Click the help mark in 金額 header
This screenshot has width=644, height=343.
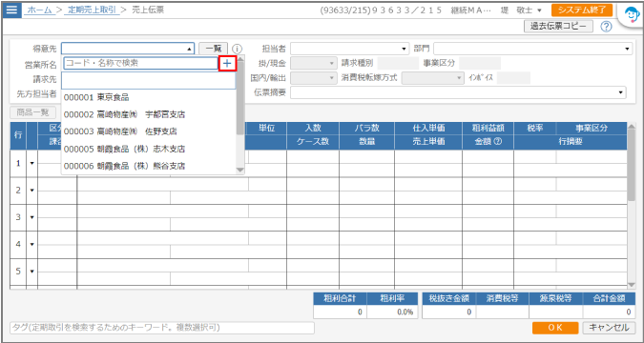499,142
